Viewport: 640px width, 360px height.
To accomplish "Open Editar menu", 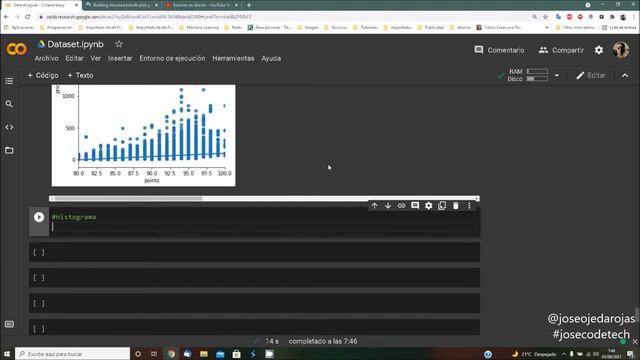I will pos(74,58).
